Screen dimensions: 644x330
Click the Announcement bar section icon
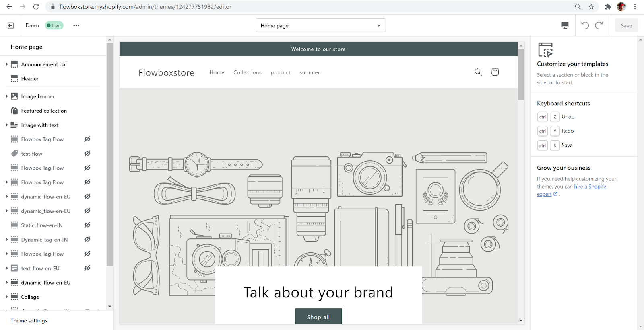click(x=14, y=64)
